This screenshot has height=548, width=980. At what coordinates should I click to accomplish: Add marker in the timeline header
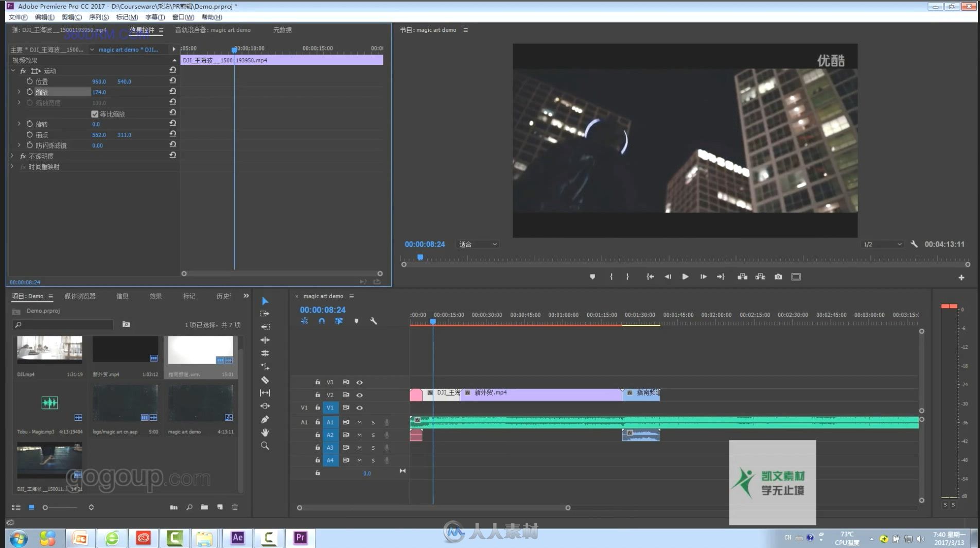pos(356,321)
